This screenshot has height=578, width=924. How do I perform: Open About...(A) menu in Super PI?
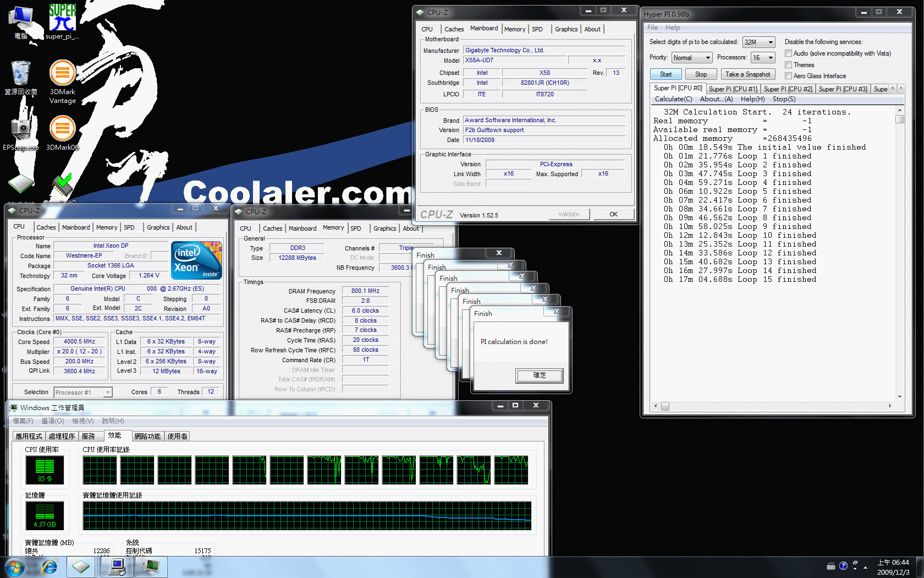pyautogui.click(x=716, y=99)
